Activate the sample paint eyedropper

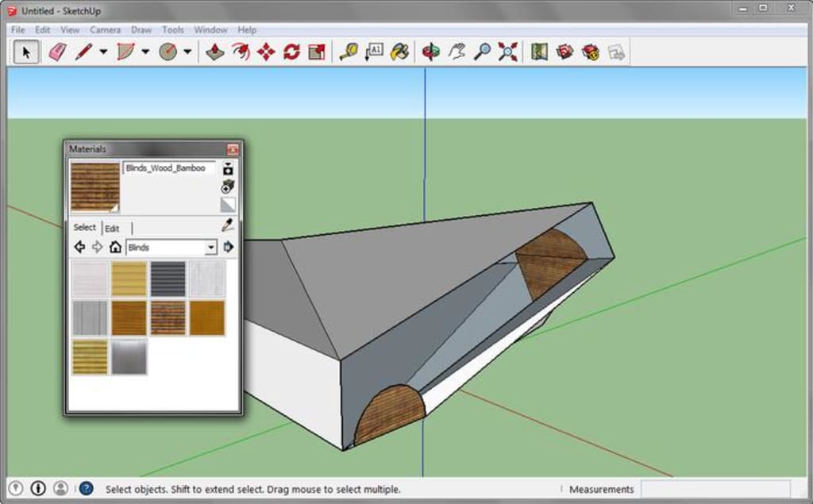click(x=227, y=225)
